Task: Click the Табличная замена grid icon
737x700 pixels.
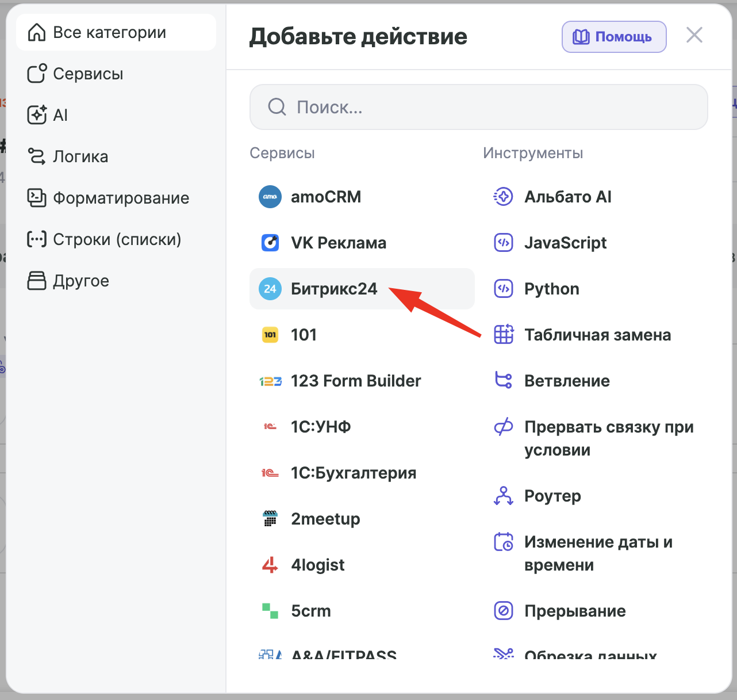Action: (504, 335)
